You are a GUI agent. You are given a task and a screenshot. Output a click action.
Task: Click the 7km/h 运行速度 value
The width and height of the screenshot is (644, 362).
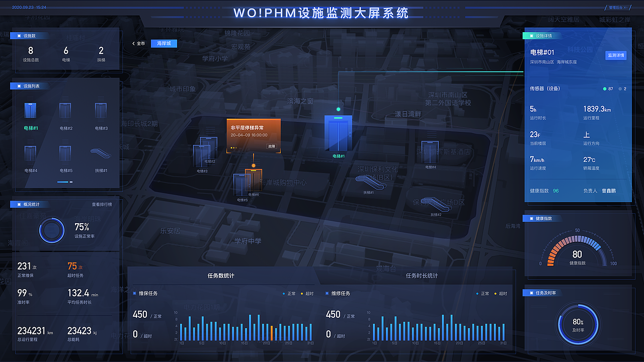(538, 159)
